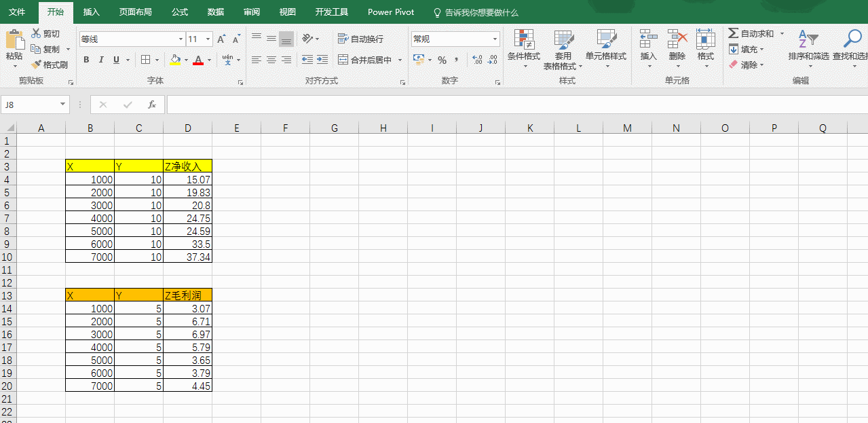Open the font size 11 dropdown
Image resolution: width=868 pixels, height=423 pixels.
pyautogui.click(x=208, y=39)
